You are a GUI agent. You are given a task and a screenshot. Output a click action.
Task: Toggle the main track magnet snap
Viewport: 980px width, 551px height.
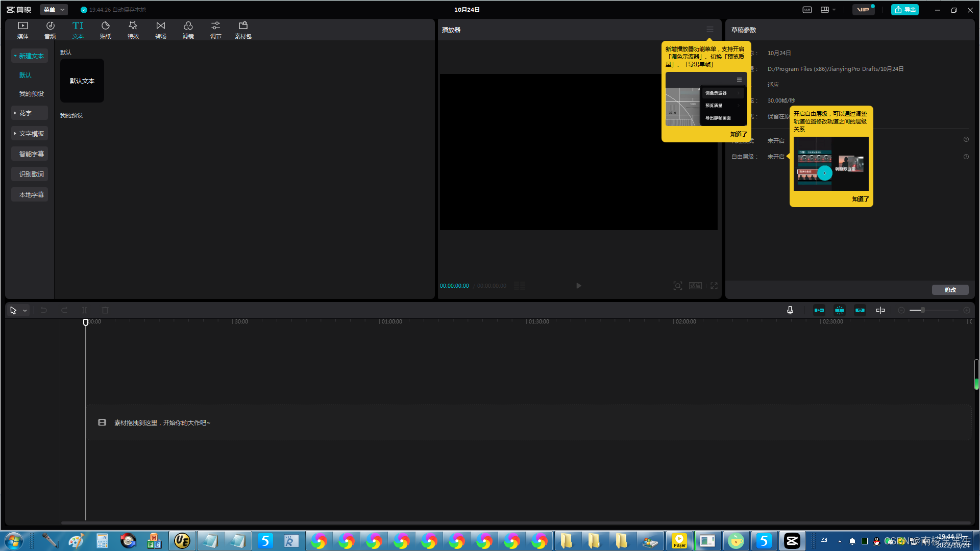(819, 310)
